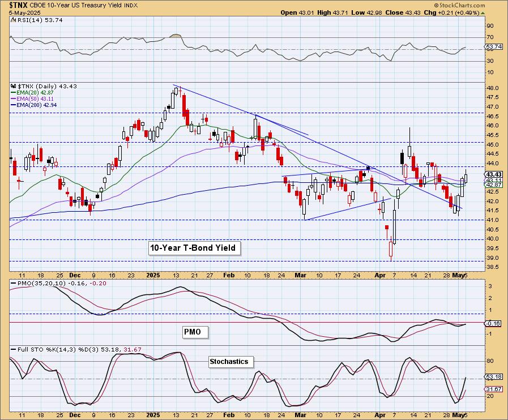Image resolution: width=508 pixels, height=420 pixels.
Task: Click the StockCharts.com attribution text
Action: [x=459, y=5]
